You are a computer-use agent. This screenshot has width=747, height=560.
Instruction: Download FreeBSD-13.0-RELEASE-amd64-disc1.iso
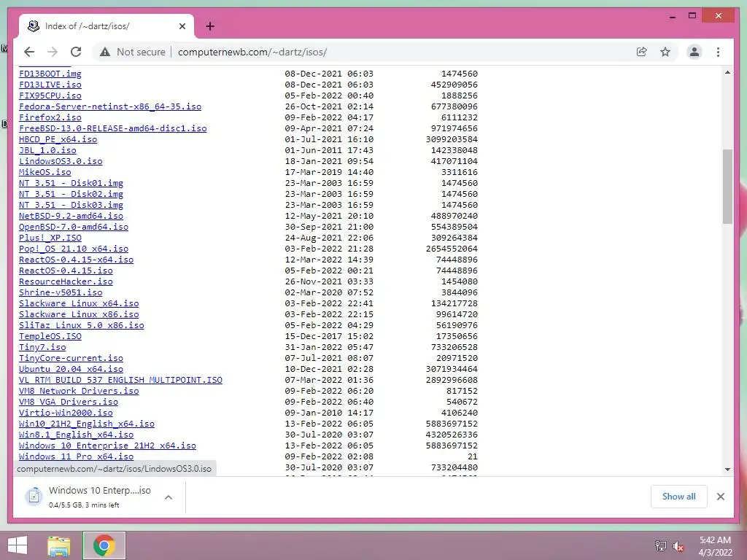pyautogui.click(x=113, y=128)
